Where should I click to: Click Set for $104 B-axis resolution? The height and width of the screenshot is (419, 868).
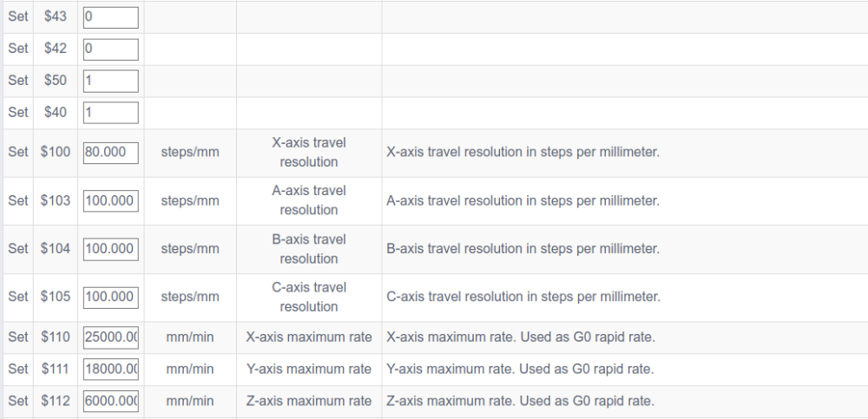(18, 249)
